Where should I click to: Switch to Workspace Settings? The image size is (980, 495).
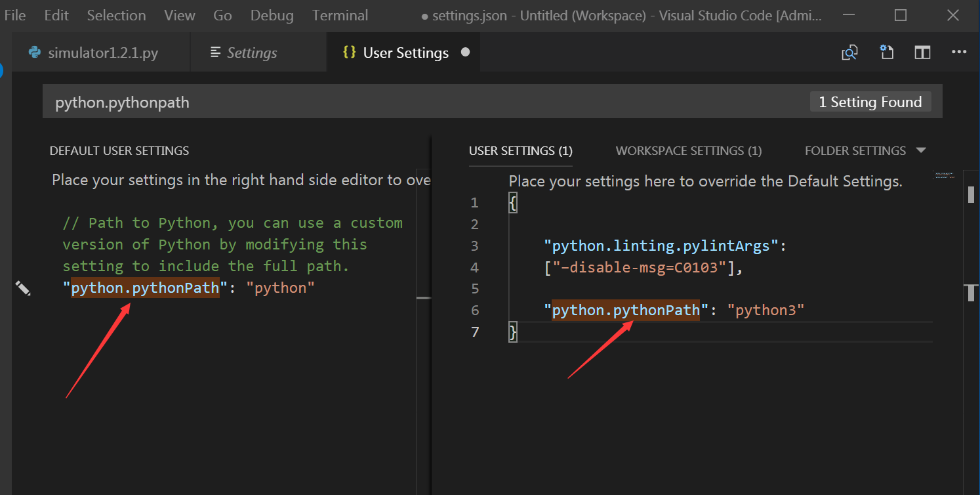pos(688,150)
